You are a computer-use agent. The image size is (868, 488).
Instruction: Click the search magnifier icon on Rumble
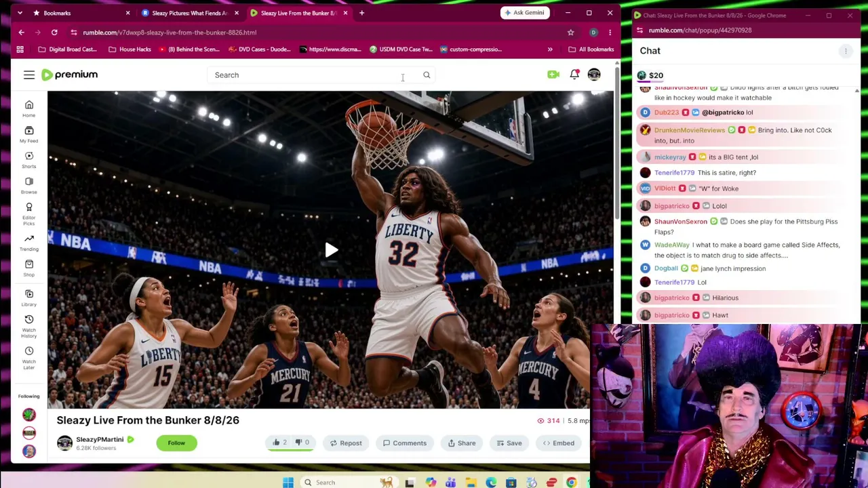coord(427,75)
